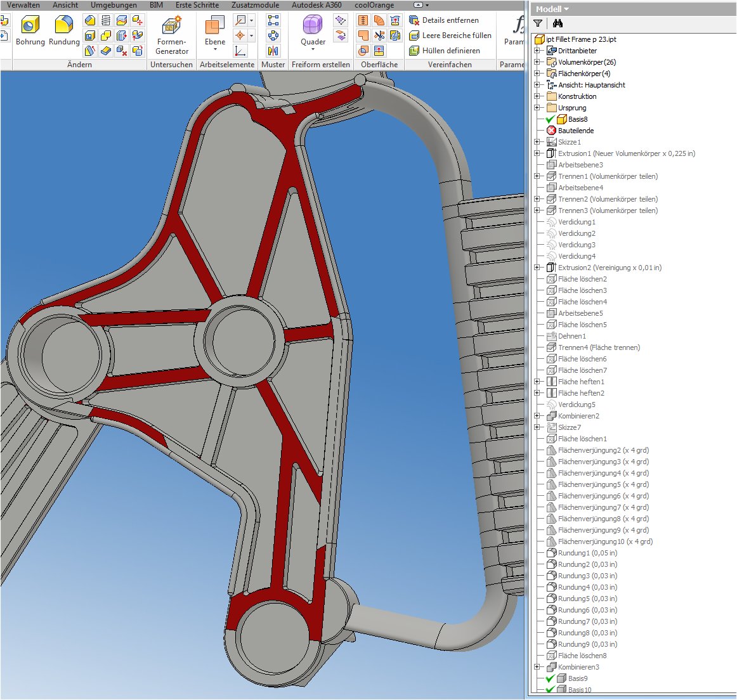Click the binoculars search icon in browser

(558, 23)
